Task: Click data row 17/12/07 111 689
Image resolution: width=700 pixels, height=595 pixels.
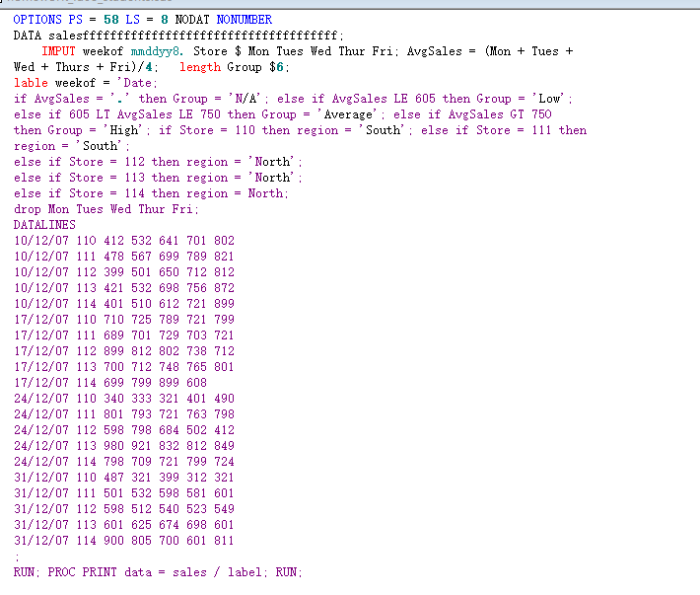Action: click(x=124, y=335)
